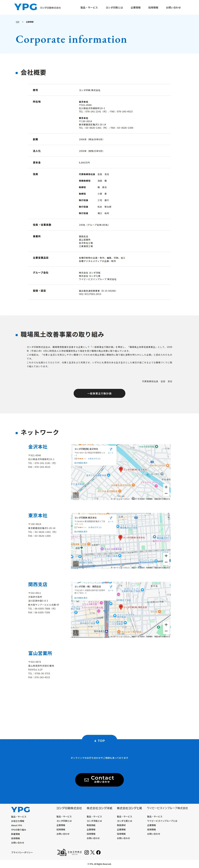Open the お問い合わせ header menu
Screen dimensions: 199x868
(x=173, y=7)
